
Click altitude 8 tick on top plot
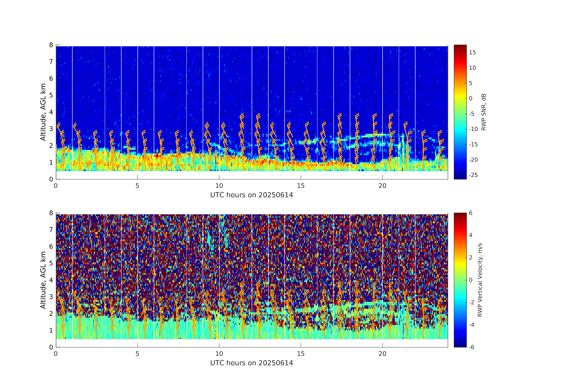tap(51, 45)
